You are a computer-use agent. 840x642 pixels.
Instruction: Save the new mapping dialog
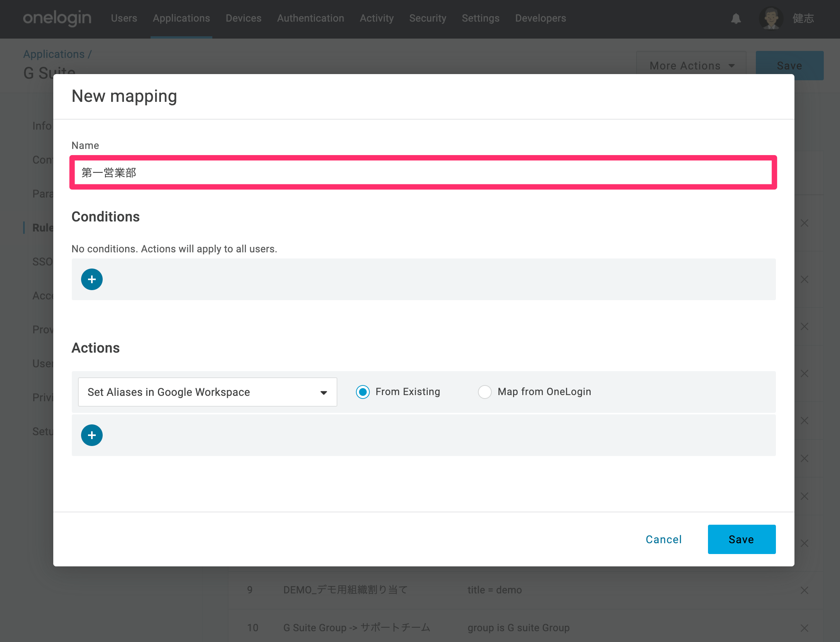(x=742, y=539)
